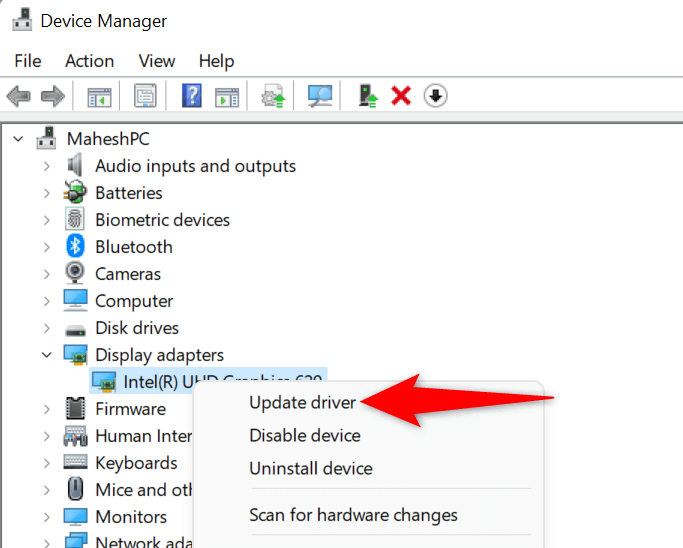Click the Enable device toolbar icon
The width and height of the screenshot is (683, 548).
coord(367,96)
